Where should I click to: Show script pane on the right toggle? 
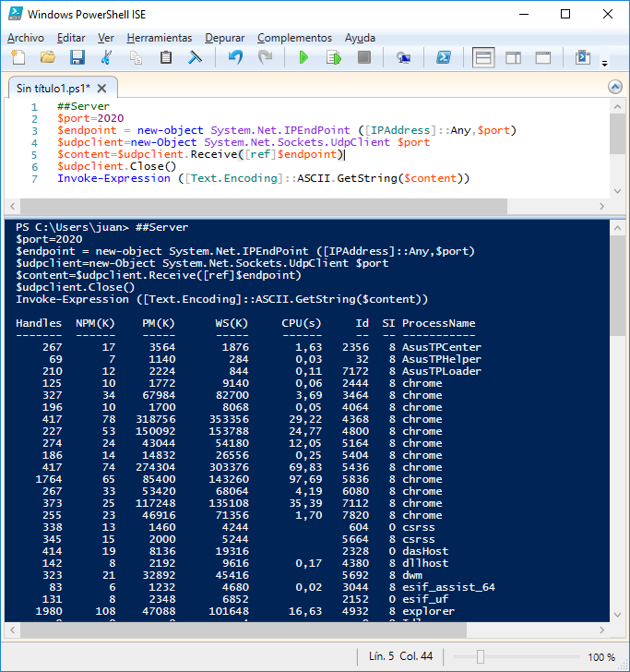(513, 57)
